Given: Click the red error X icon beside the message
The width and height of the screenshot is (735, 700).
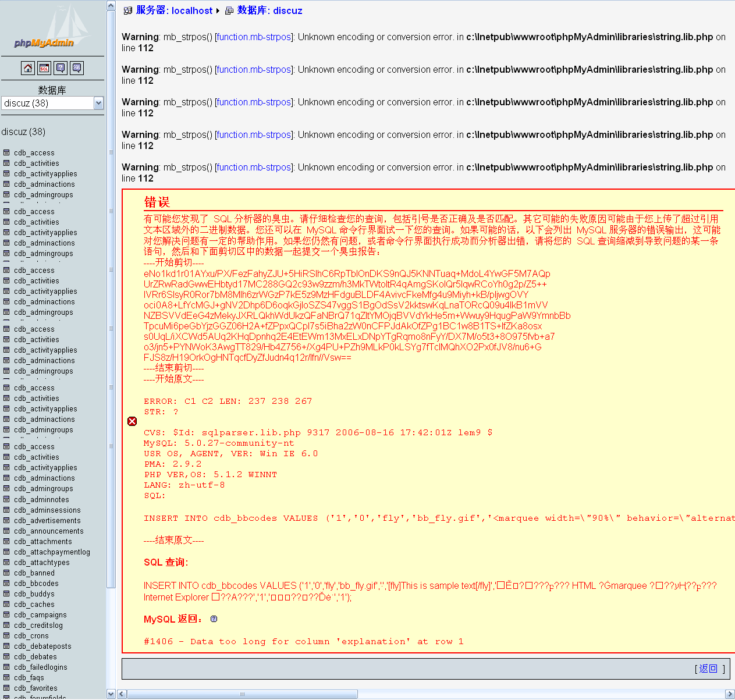Looking at the screenshot, I should pos(132,421).
